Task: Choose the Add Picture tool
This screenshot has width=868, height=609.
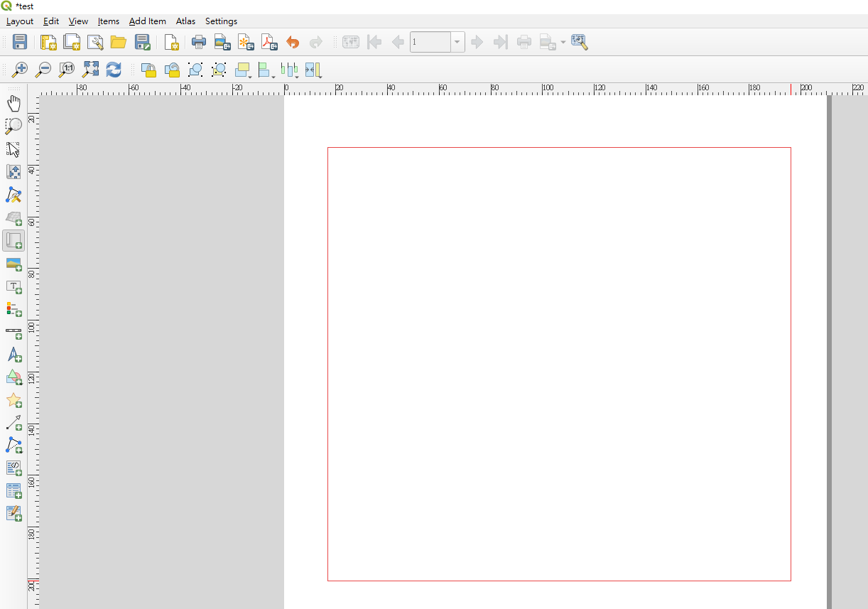Action: pyautogui.click(x=13, y=264)
